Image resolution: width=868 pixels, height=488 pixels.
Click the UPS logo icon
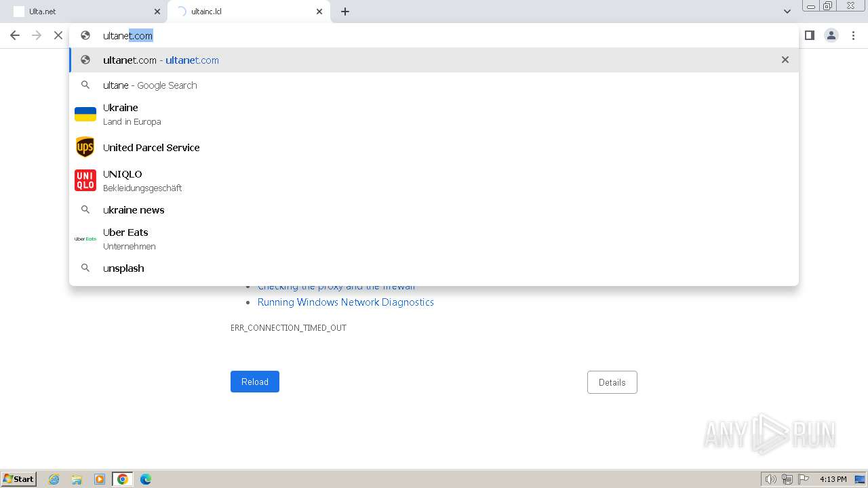(x=85, y=147)
